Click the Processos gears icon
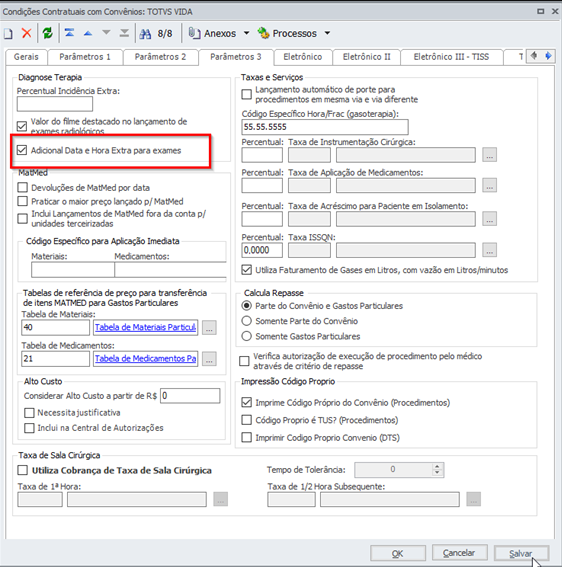562x567 pixels. 263,33
